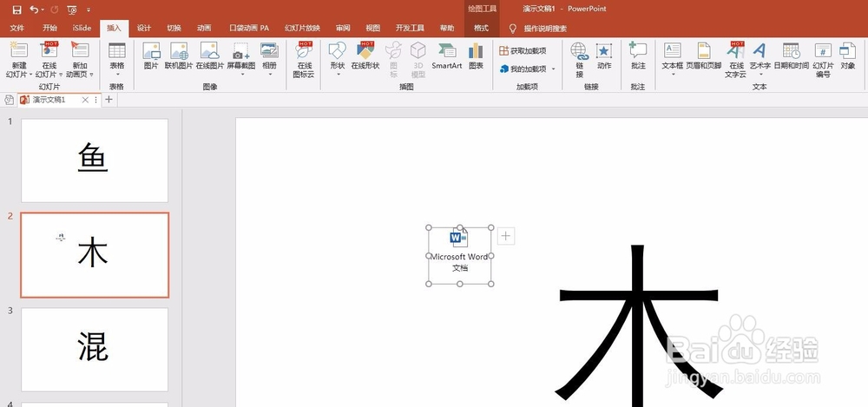Click the plus button beside Word object

506,236
